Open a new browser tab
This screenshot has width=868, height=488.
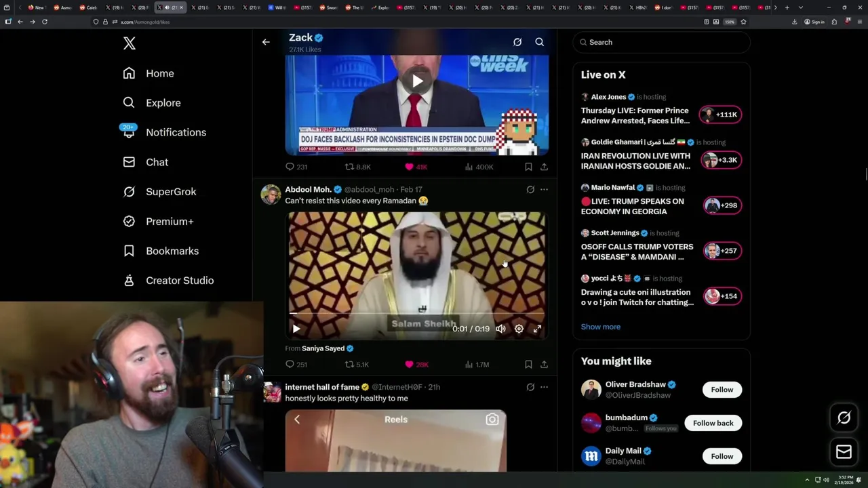[787, 7]
